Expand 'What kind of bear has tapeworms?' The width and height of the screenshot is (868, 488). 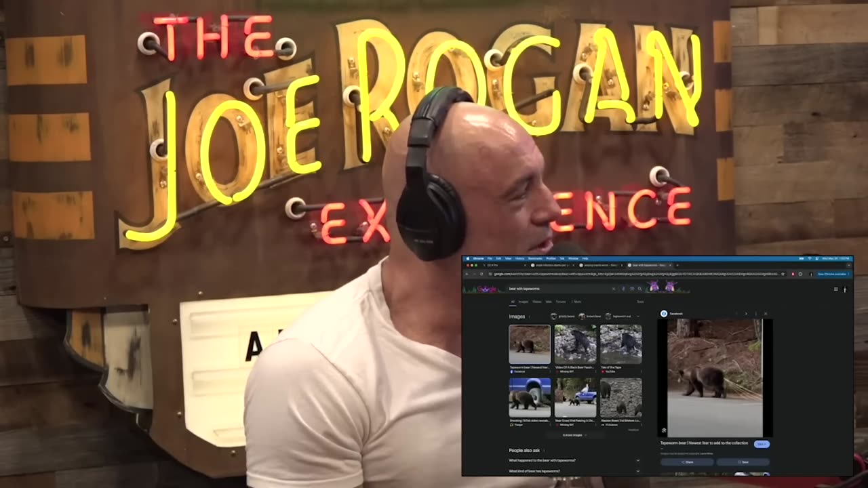(x=574, y=471)
